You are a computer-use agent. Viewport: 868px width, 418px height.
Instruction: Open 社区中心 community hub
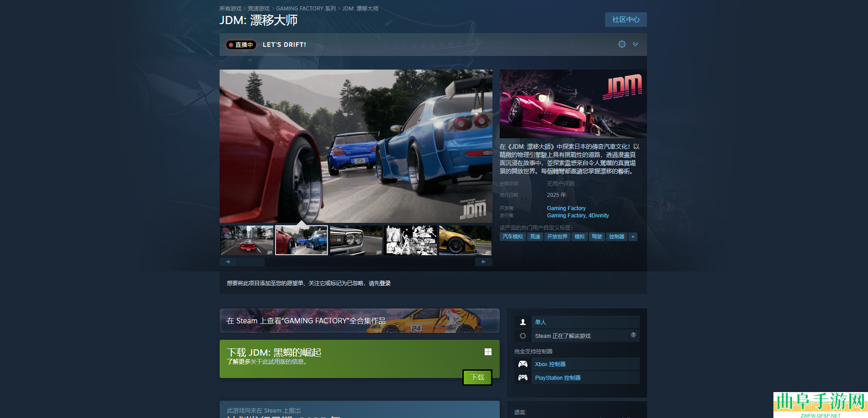(626, 20)
